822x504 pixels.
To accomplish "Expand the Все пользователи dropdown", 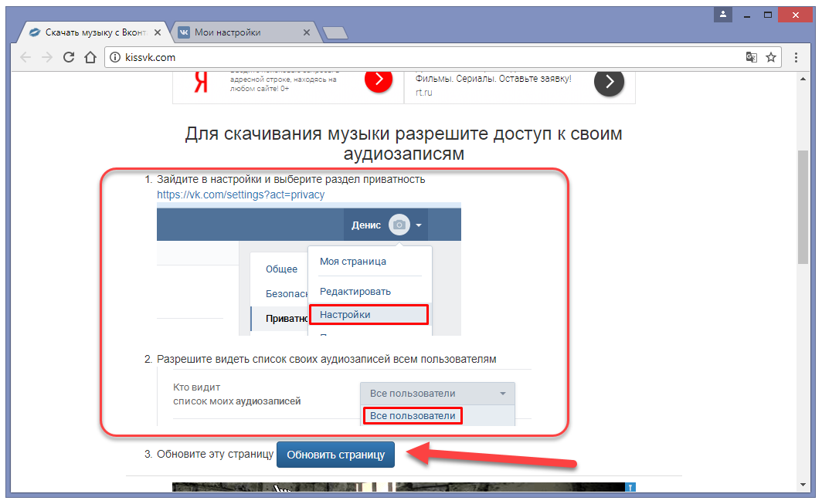I will point(437,394).
